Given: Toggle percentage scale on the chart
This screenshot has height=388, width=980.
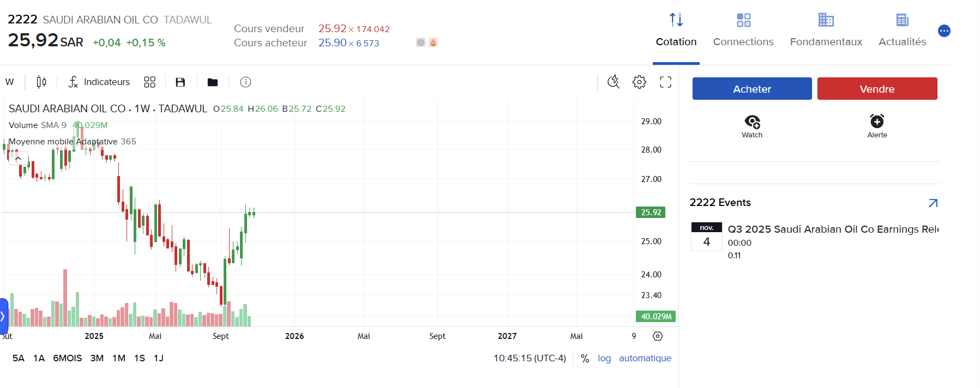Looking at the screenshot, I should [x=585, y=359].
